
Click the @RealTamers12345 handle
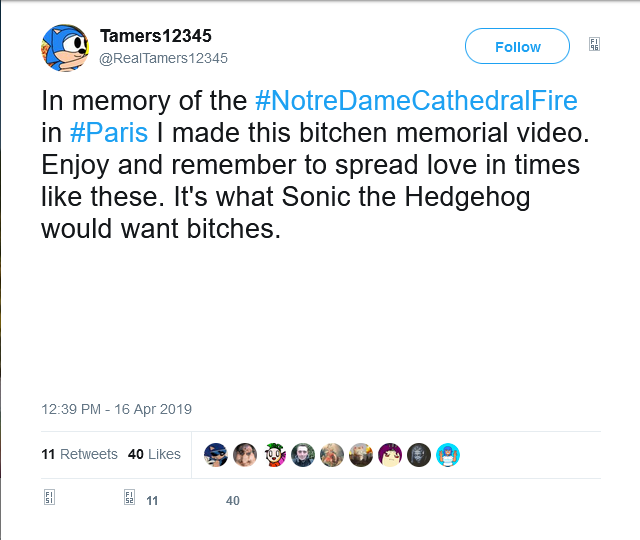pyautogui.click(x=164, y=58)
